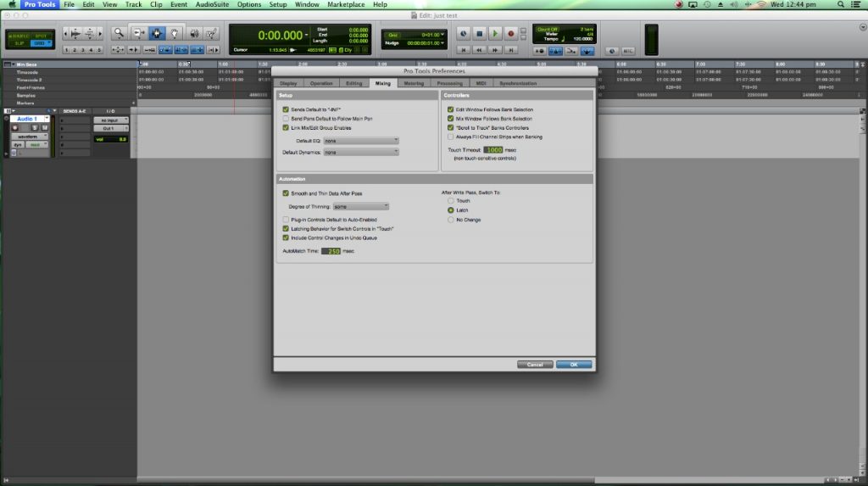Viewport: 868px width, 486px height.
Task: Switch to the Display tab
Action: (288, 83)
